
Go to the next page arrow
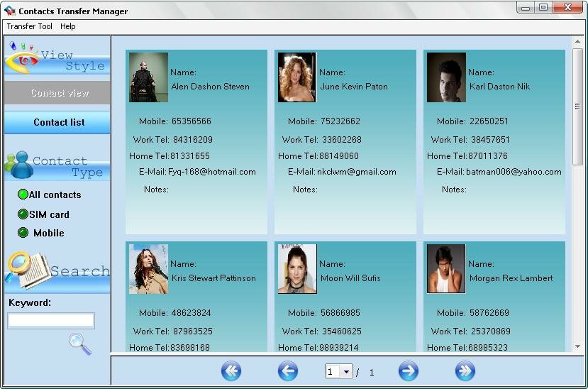click(409, 371)
